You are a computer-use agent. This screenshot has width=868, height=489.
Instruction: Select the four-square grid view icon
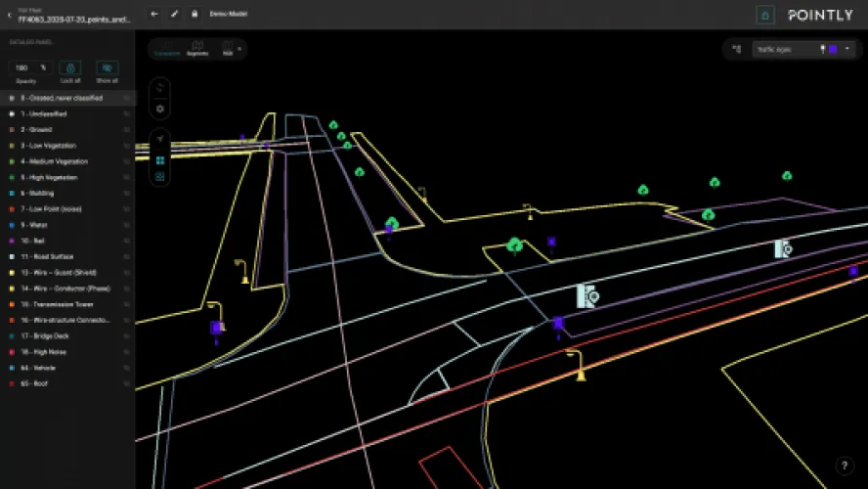point(160,159)
